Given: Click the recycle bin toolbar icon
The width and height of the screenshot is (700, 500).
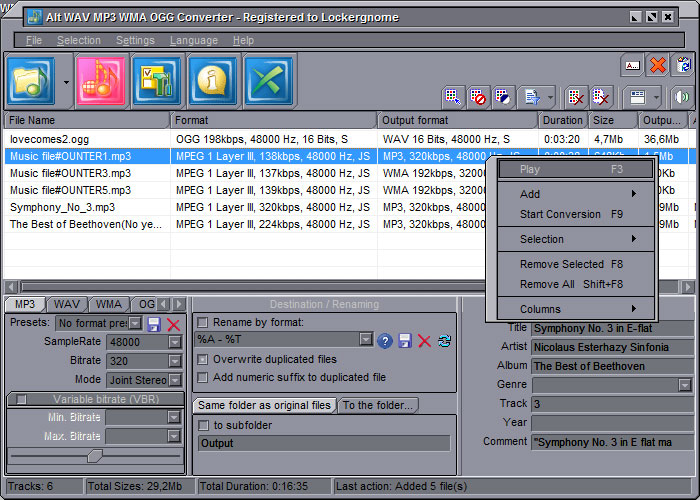Looking at the screenshot, I should click(683, 65).
